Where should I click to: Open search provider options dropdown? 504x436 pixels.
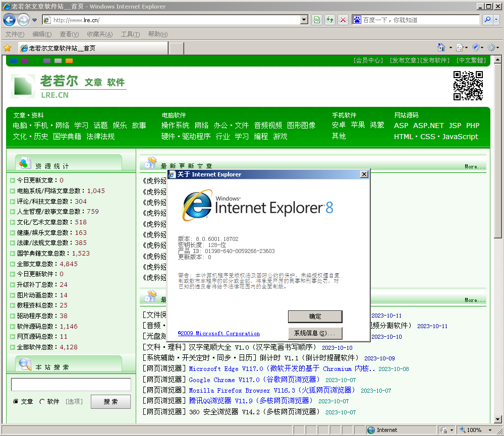tap(496, 20)
